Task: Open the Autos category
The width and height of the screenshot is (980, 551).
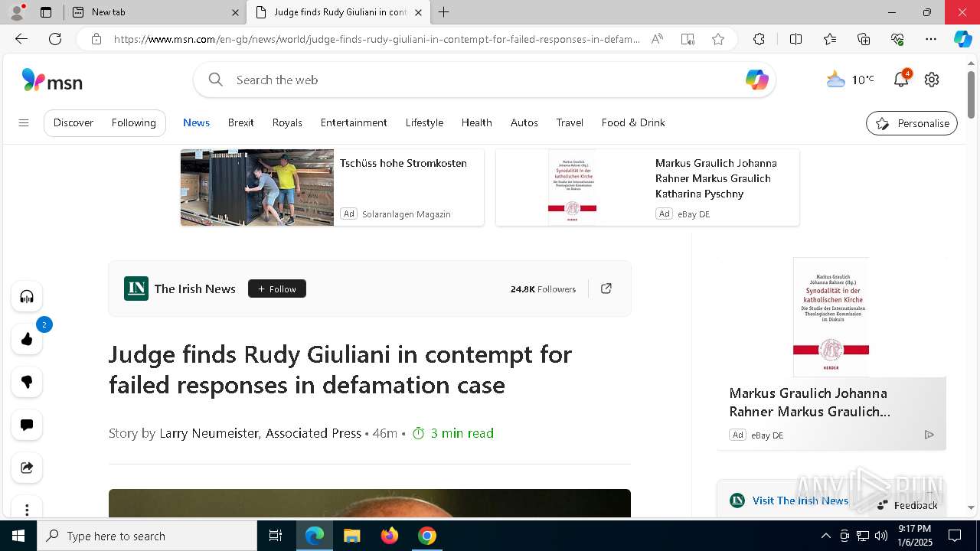Action: (x=524, y=122)
